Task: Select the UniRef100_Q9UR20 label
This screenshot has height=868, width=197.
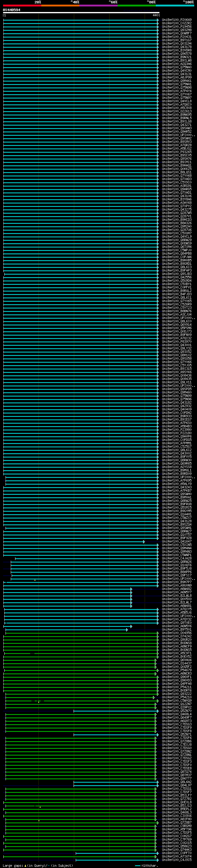Action: tap(176, 640)
